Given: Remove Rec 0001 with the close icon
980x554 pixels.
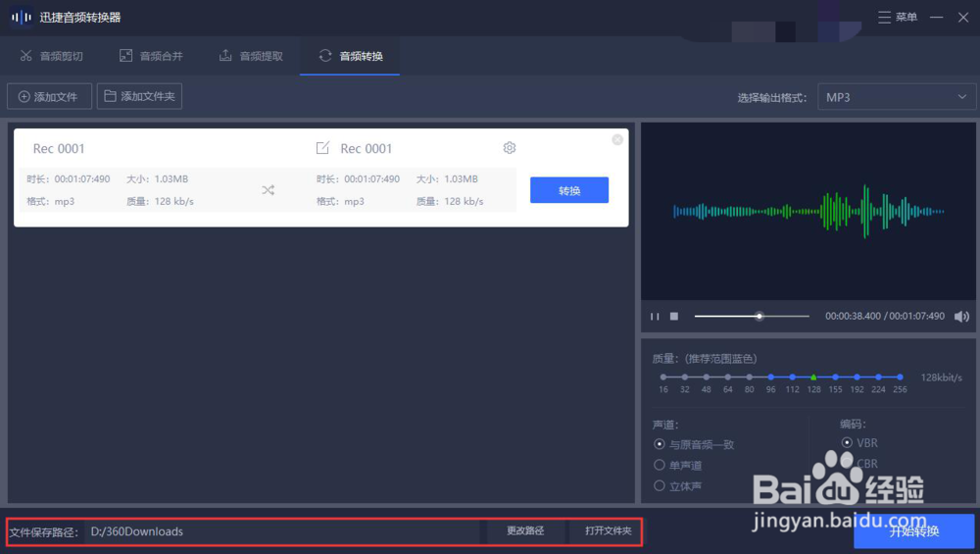Looking at the screenshot, I should click(x=617, y=139).
